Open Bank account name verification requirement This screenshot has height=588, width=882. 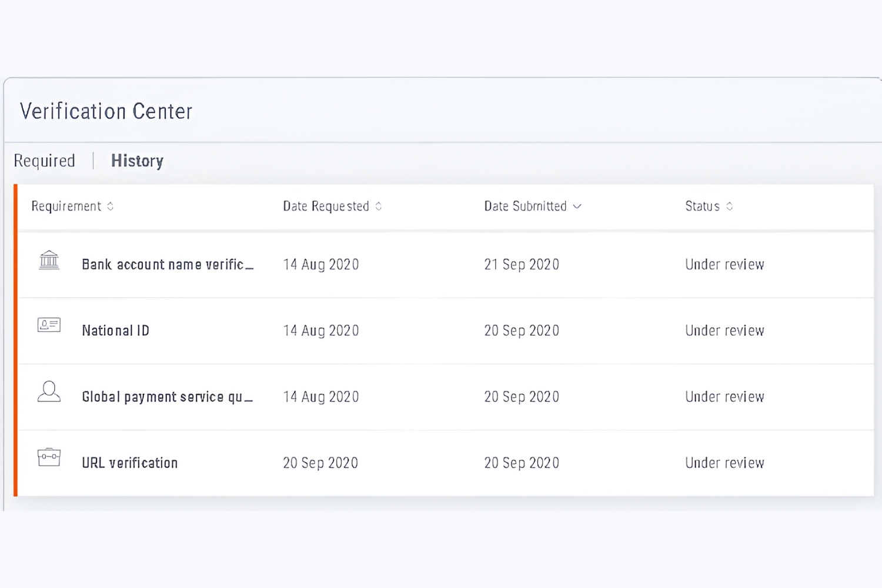pyautogui.click(x=168, y=265)
